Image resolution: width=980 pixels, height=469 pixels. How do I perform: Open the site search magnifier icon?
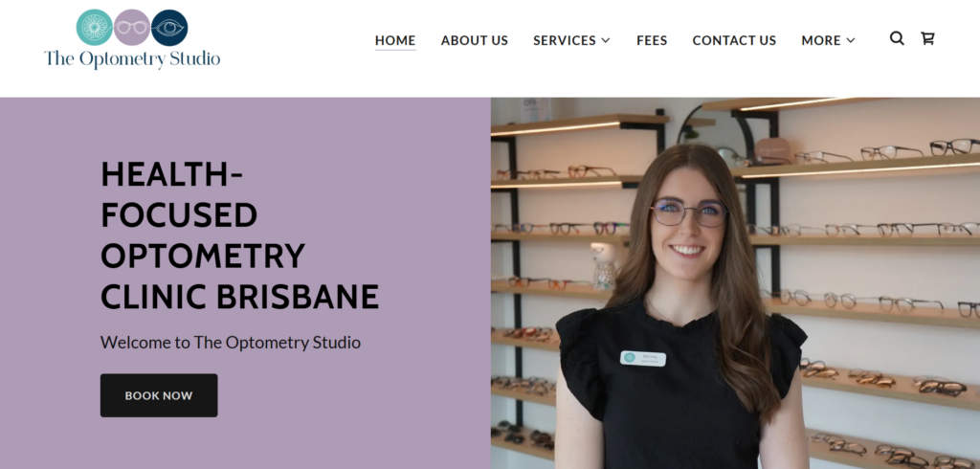coord(897,39)
